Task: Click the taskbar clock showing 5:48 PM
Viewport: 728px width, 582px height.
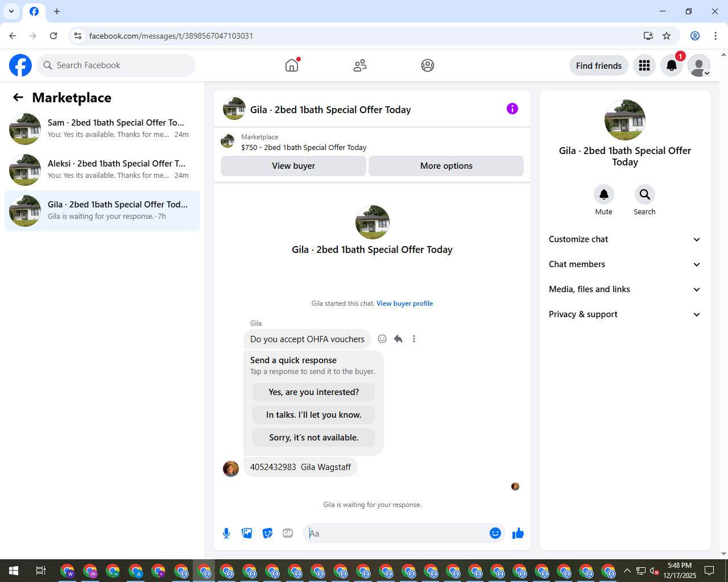Action: pyautogui.click(x=680, y=571)
